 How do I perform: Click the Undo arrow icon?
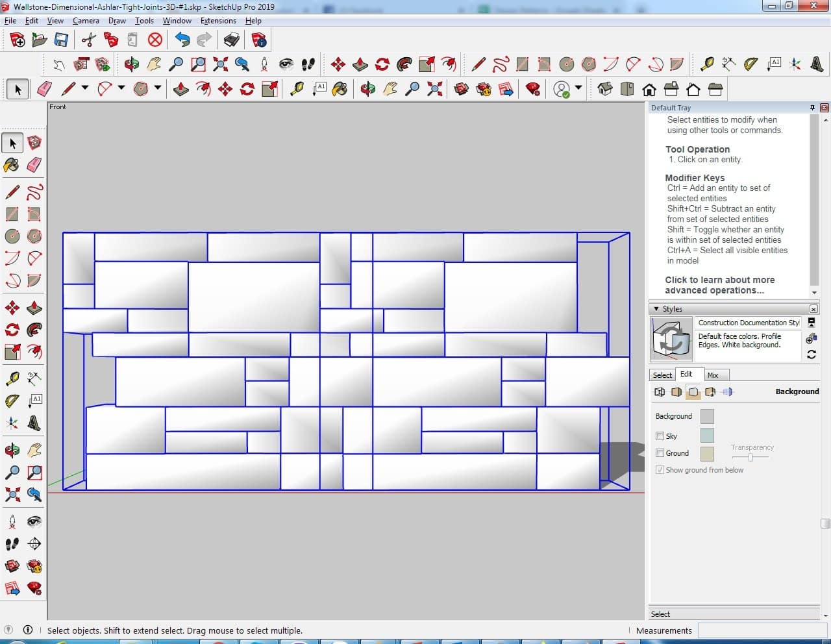pos(182,40)
